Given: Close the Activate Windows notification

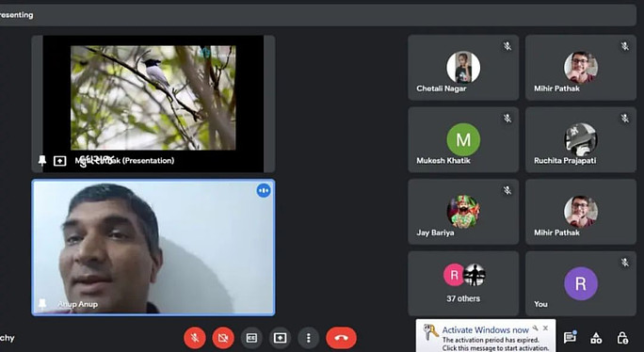Looking at the screenshot, I should [545, 328].
